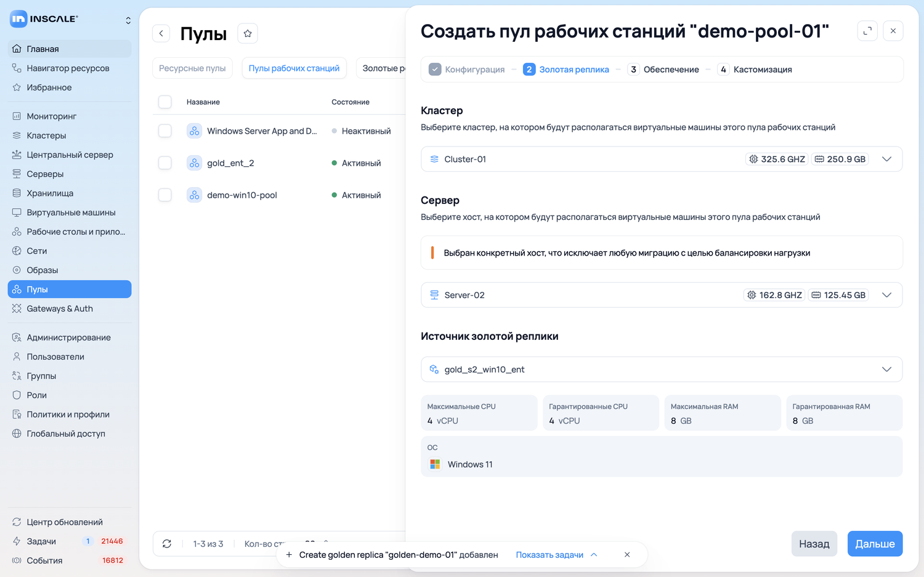Dismiss the golden replica notification toast
924x577 pixels.
point(627,555)
